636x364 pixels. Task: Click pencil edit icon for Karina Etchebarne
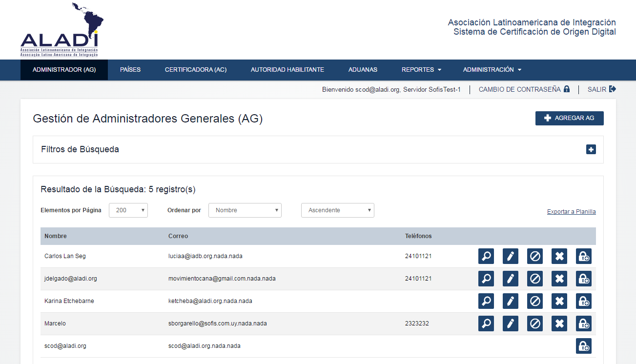click(x=510, y=301)
